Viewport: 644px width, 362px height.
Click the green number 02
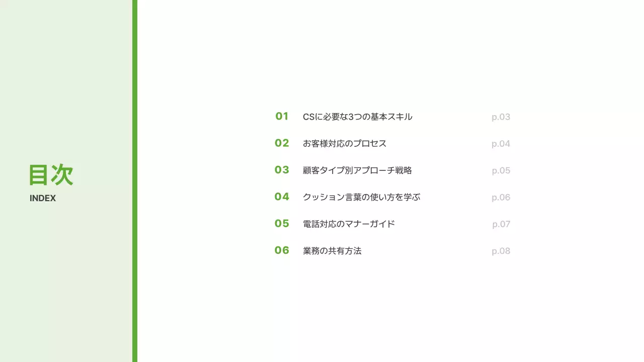point(282,143)
